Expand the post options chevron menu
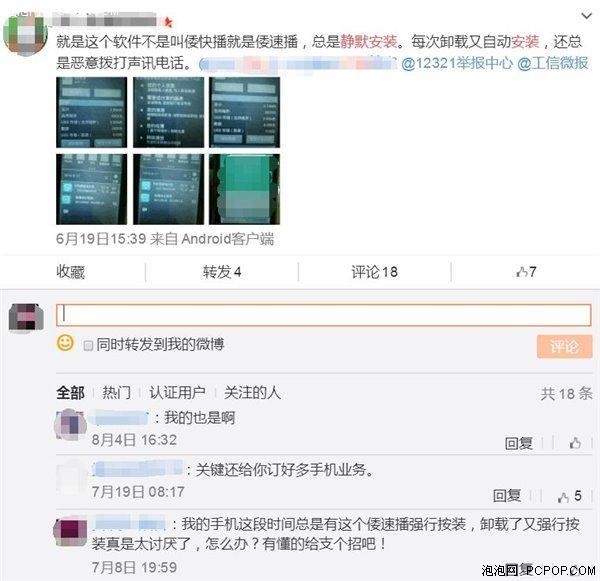The width and height of the screenshot is (600, 581). 586,16
